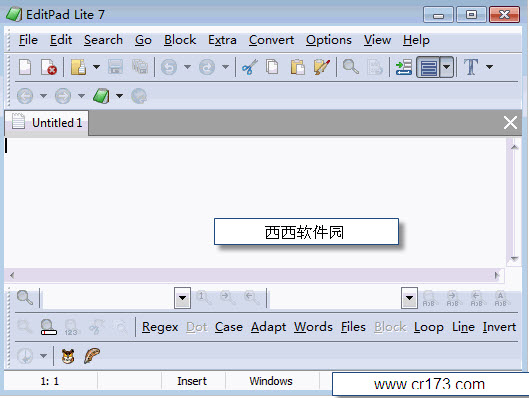The width and height of the screenshot is (529, 398).
Task: Click the Forward navigation arrow icon
Action: (63, 96)
